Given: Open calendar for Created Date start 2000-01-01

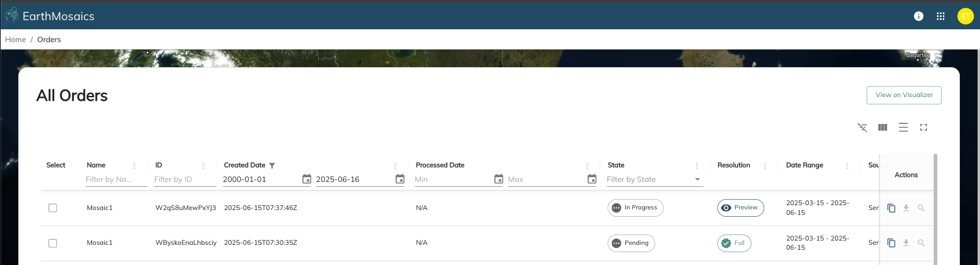Looking at the screenshot, I should 307,179.
